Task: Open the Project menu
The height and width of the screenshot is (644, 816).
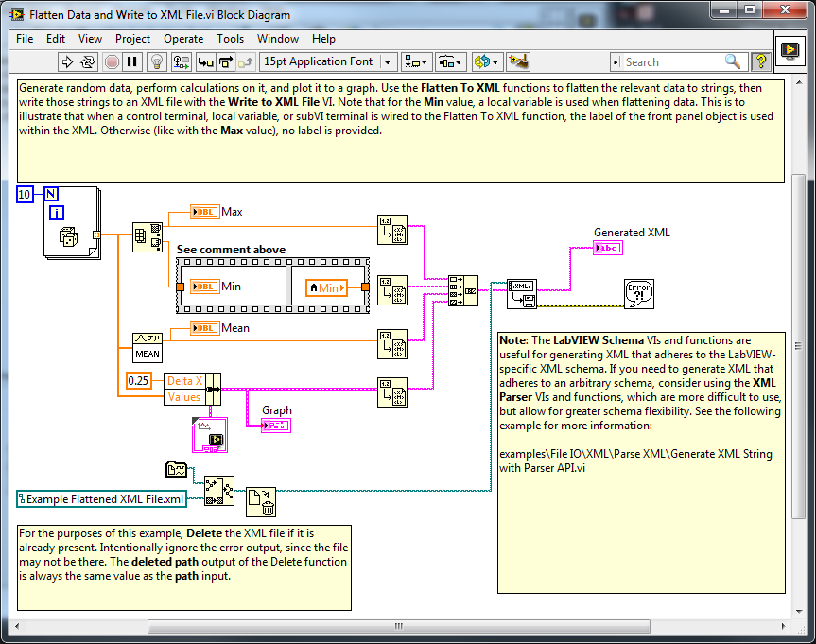Action: coord(132,39)
